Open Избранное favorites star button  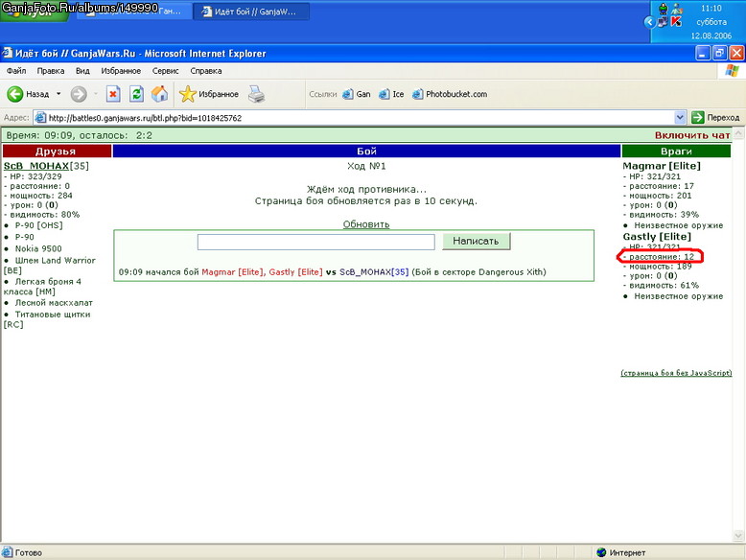209,94
